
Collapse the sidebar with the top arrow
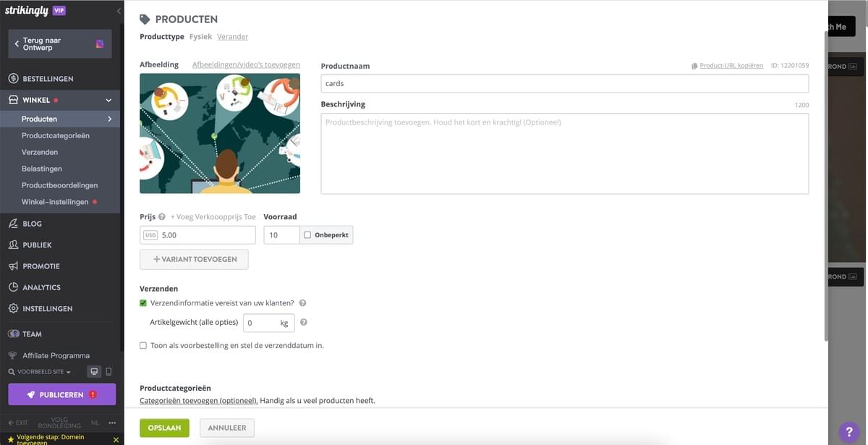click(x=119, y=11)
